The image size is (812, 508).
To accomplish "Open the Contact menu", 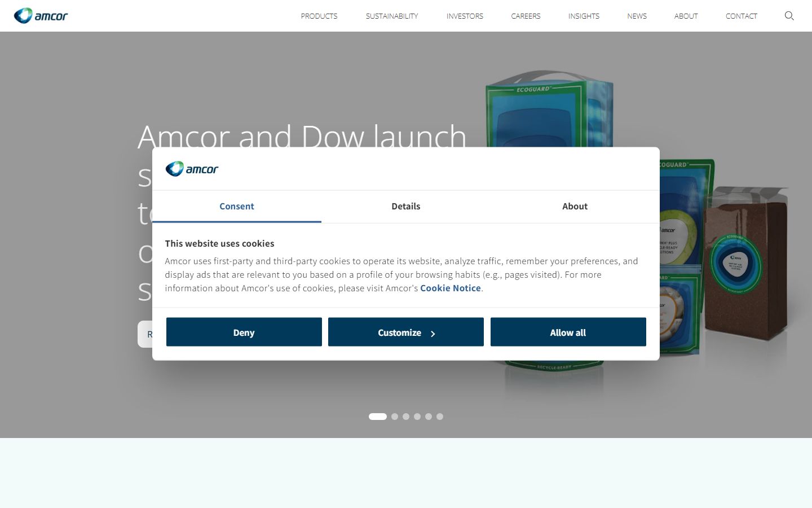I will click(x=741, y=16).
